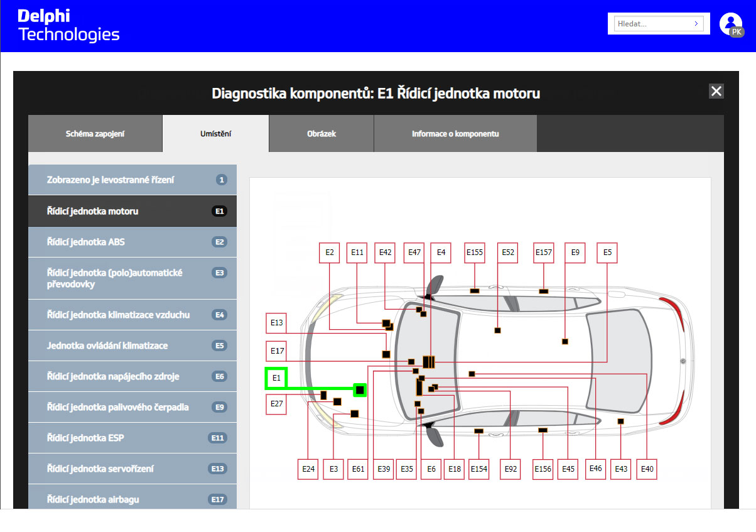Screen dimensions: 756x532
Task: Select Řídicí jednotka klimatizace vzduchu item
Action: click(x=132, y=315)
